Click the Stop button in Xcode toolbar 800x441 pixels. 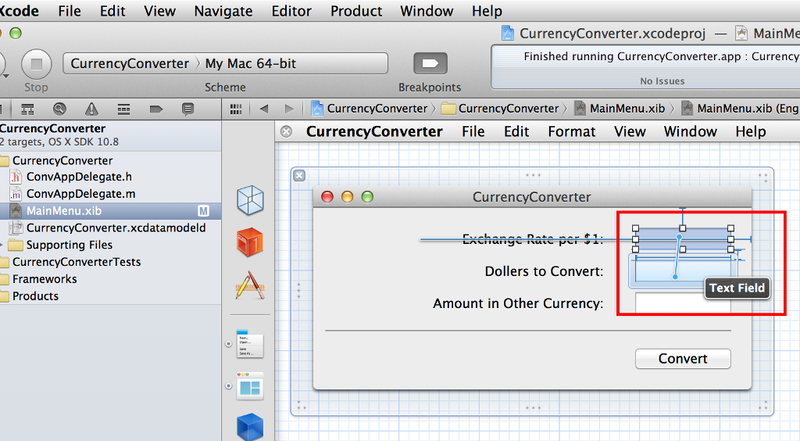tap(36, 65)
